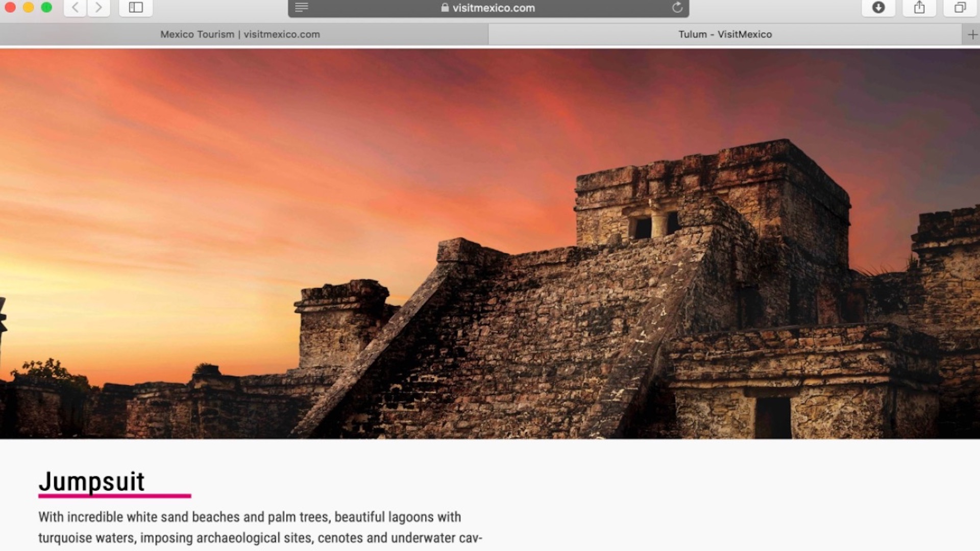Enter full screen with green button

click(46, 8)
